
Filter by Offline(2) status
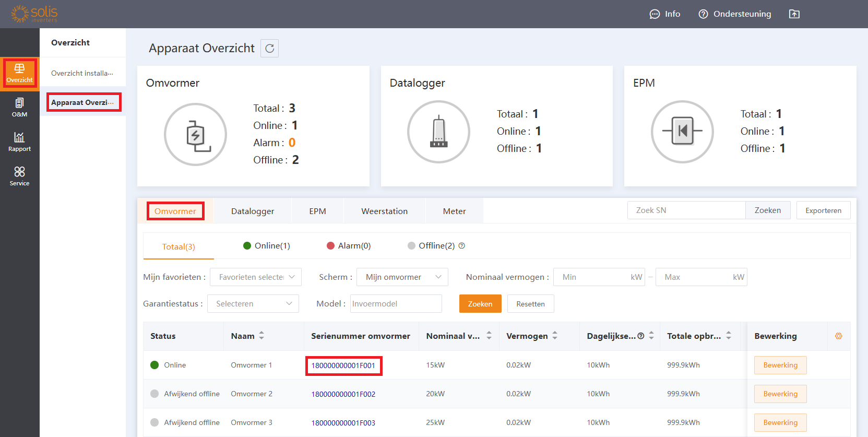coord(432,246)
